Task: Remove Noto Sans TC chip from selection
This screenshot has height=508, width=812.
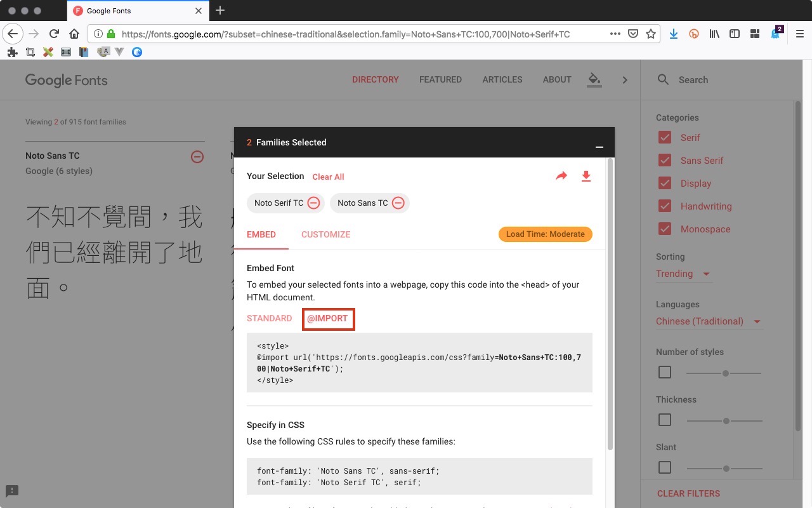Action: pos(398,203)
